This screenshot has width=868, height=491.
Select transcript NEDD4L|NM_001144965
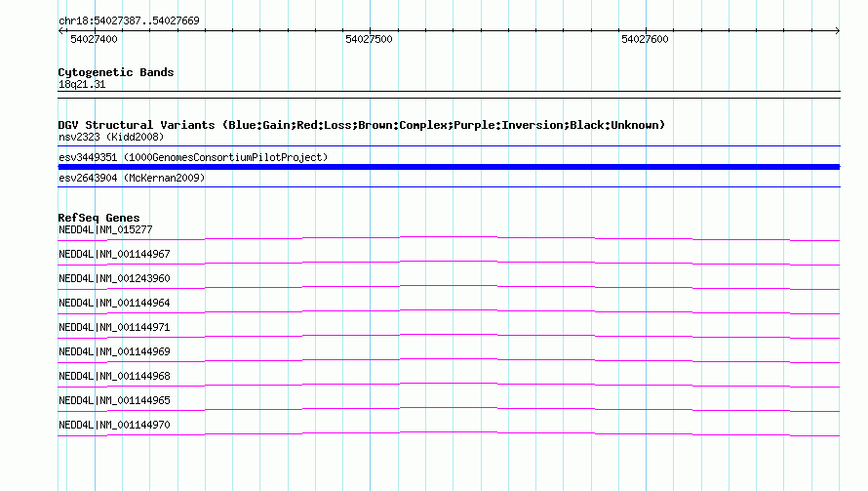tap(114, 400)
